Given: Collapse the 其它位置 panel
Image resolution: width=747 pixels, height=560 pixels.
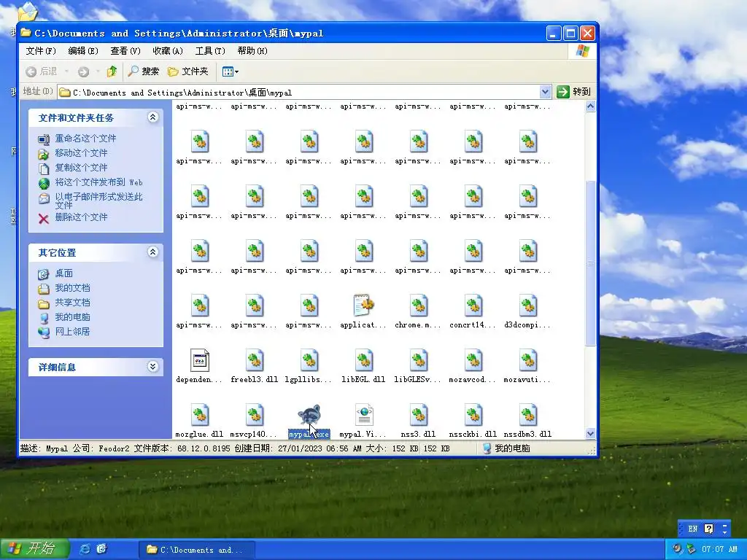Looking at the screenshot, I should pyautogui.click(x=153, y=252).
